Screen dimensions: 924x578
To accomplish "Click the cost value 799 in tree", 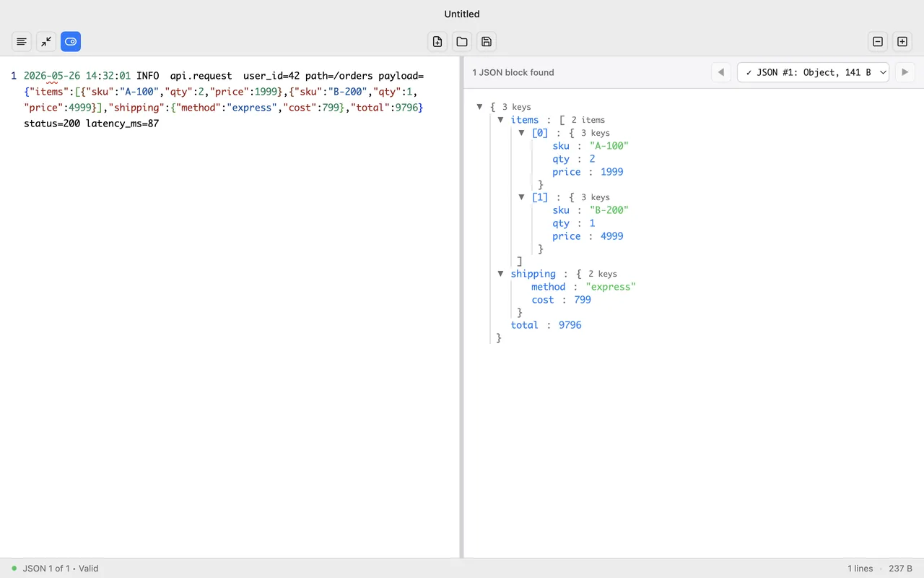I will [583, 300].
